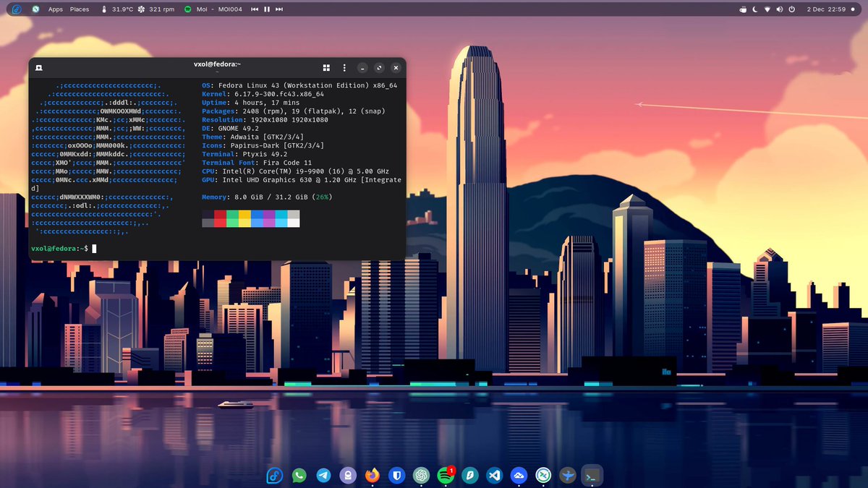Open the volume control menu
The height and width of the screenshot is (488, 868).
[780, 9]
